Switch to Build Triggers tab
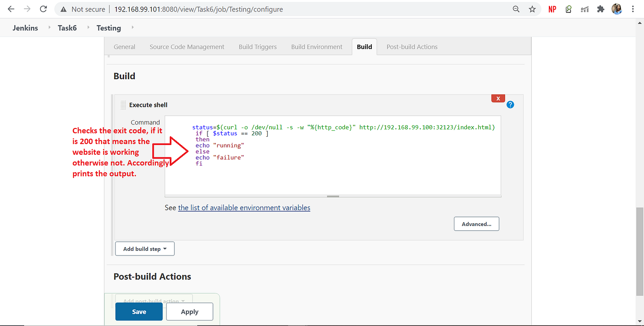 (x=258, y=47)
